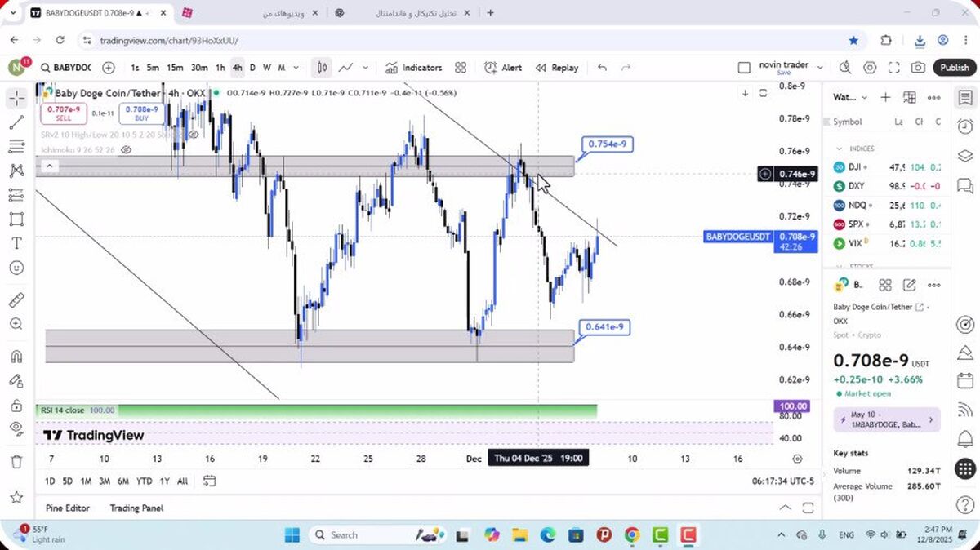Open the BABYDOGE symbol search

[x=66, y=68]
